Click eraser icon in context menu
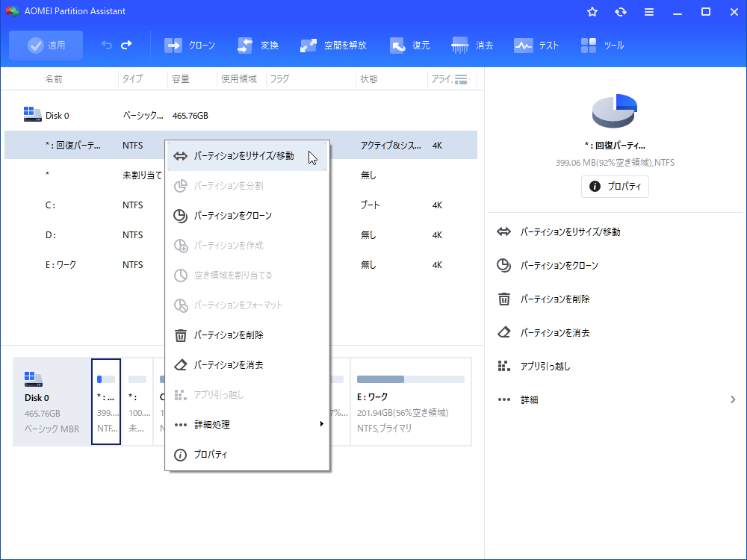 click(181, 365)
